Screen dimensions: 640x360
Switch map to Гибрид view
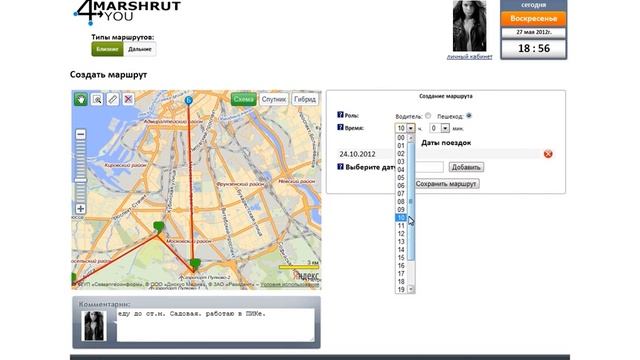pyautogui.click(x=305, y=99)
